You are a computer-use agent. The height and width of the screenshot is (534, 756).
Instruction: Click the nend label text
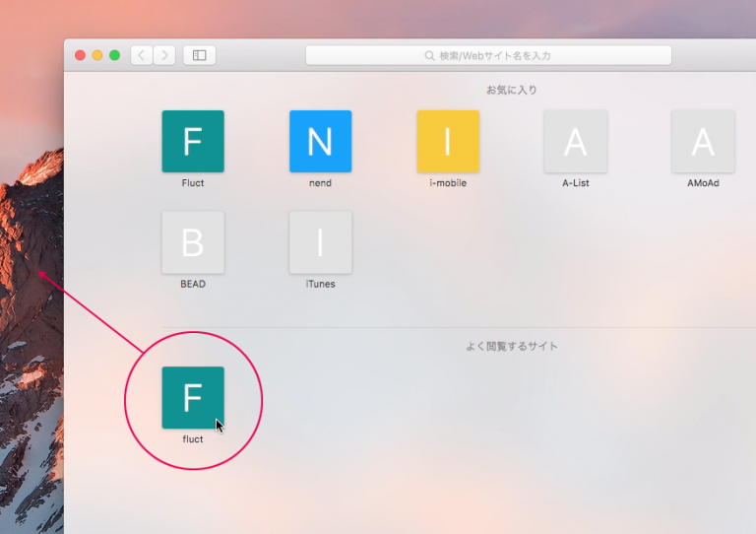[320, 183]
